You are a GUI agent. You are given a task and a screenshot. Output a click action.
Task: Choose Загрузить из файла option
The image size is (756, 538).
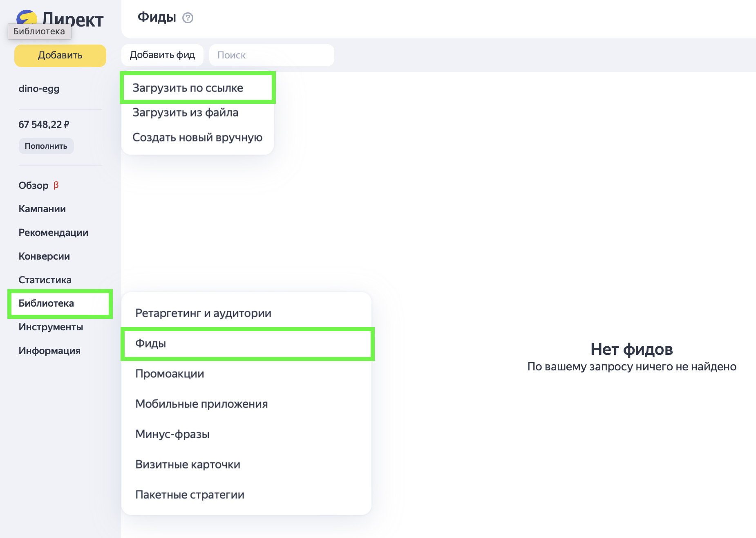(x=185, y=112)
